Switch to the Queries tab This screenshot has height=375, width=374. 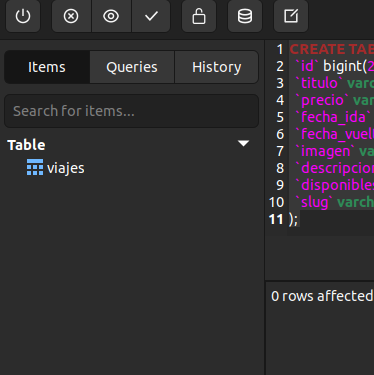tap(132, 67)
